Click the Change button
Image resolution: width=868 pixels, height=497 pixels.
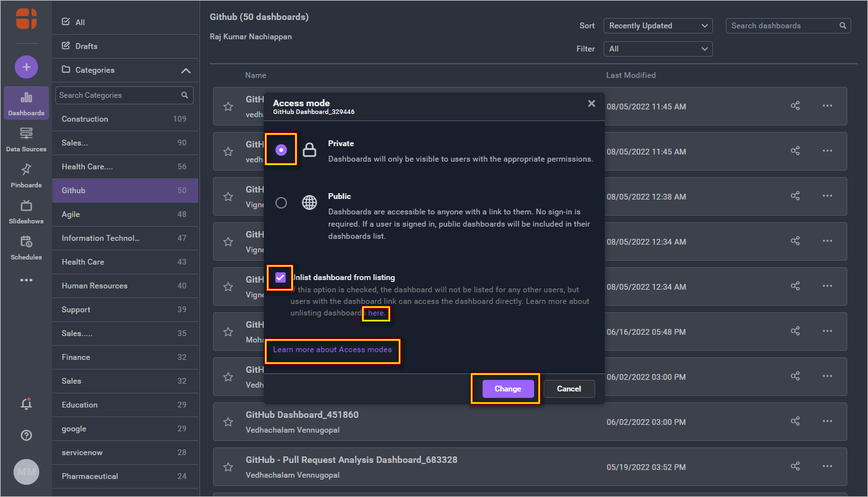508,389
